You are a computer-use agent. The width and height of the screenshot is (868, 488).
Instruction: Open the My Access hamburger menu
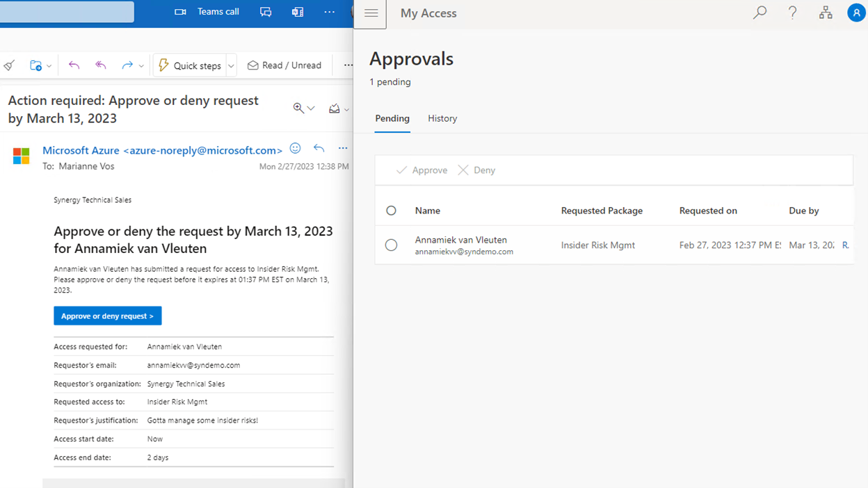pyautogui.click(x=371, y=13)
